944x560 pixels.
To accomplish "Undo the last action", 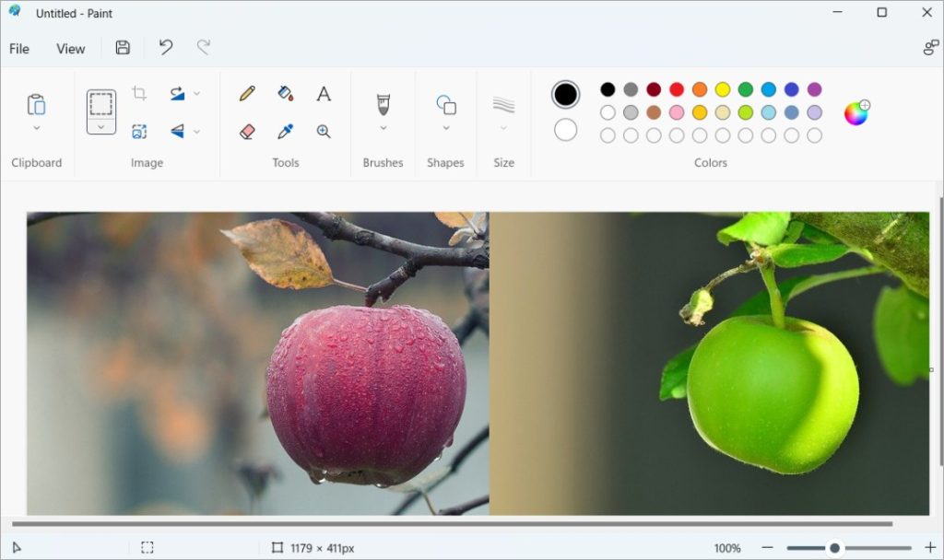I will 166,48.
